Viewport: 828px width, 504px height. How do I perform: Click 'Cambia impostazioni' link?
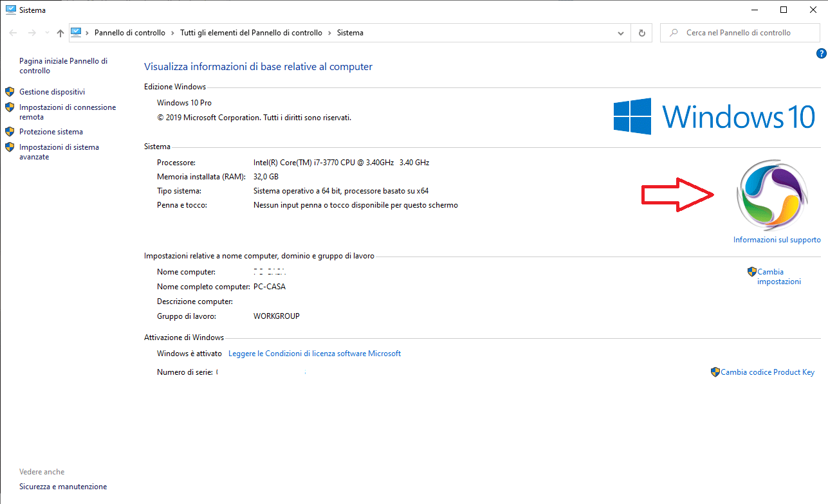[779, 276]
